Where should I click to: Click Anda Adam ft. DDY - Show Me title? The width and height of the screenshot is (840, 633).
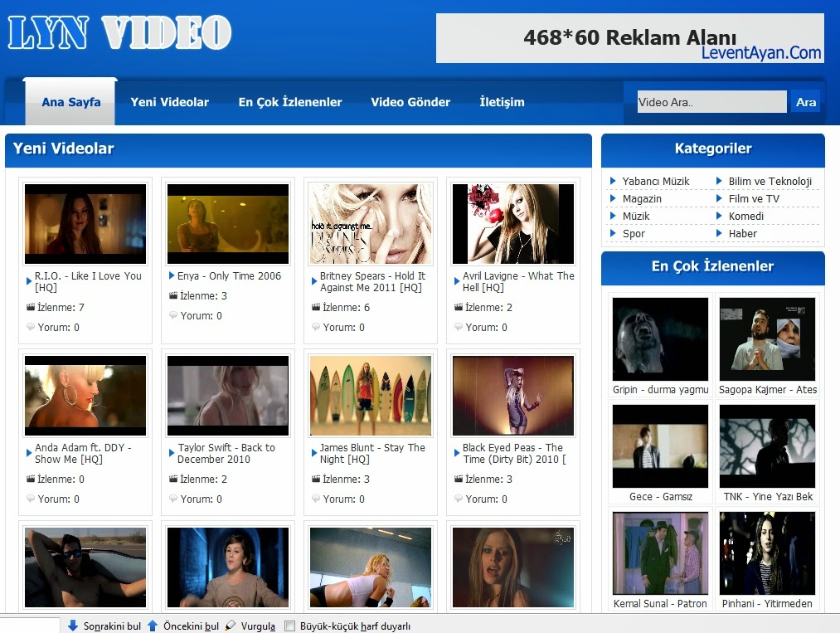(x=83, y=453)
